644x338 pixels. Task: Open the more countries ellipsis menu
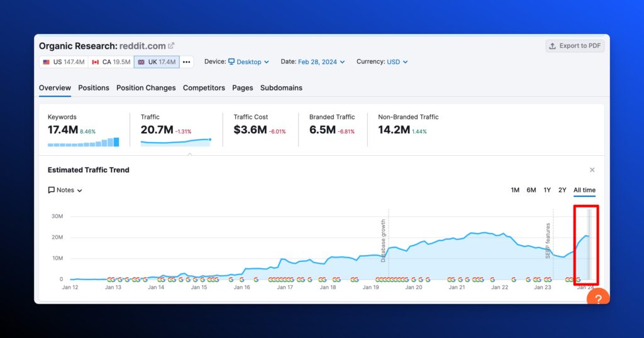point(187,62)
